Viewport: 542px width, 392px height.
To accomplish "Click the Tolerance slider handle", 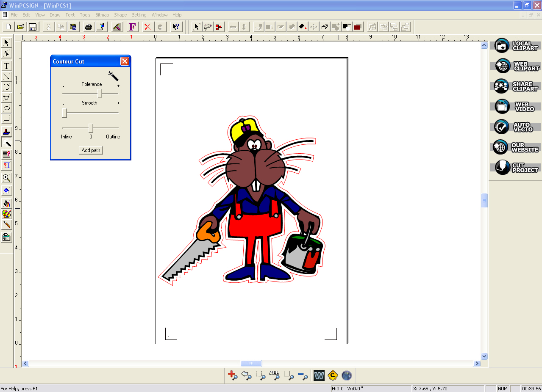I will (100, 93).
